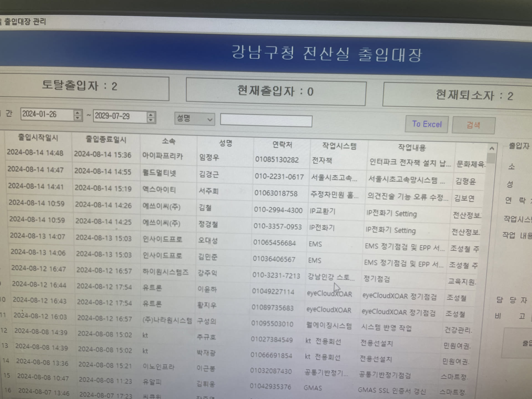Click the 검색 search button

pyautogui.click(x=473, y=125)
